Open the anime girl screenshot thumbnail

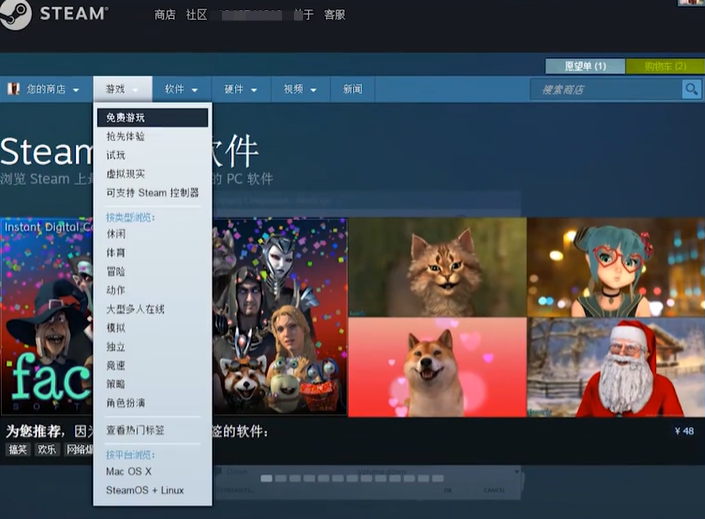616,267
